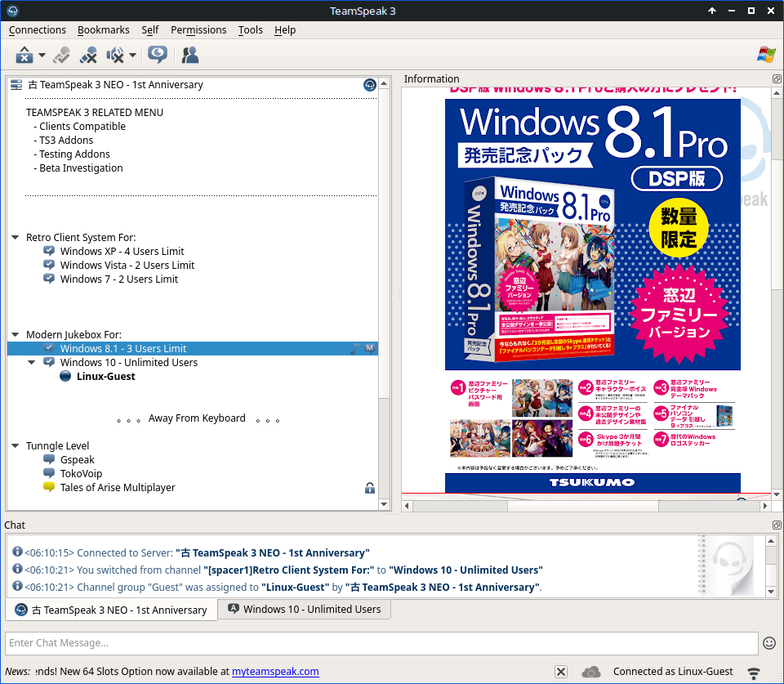The height and width of the screenshot is (684, 784).
Task: Collapse the Retro Client System For group
Action: click(15, 237)
